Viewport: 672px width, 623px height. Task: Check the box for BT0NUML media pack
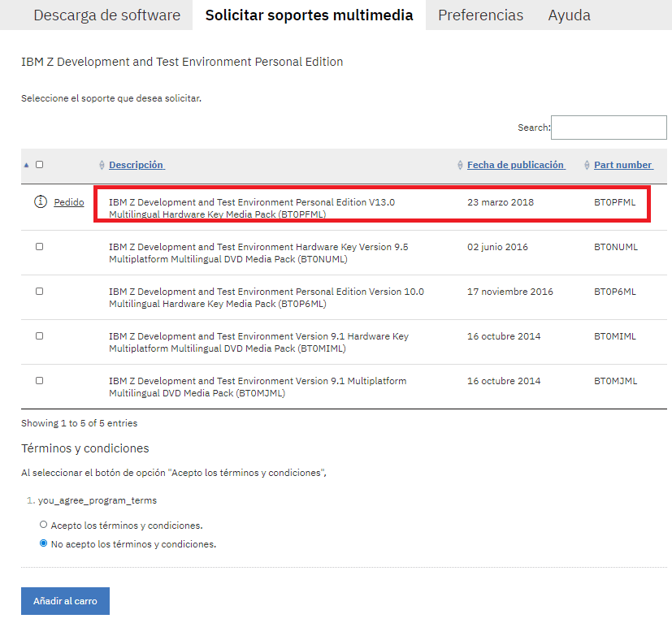click(39, 247)
